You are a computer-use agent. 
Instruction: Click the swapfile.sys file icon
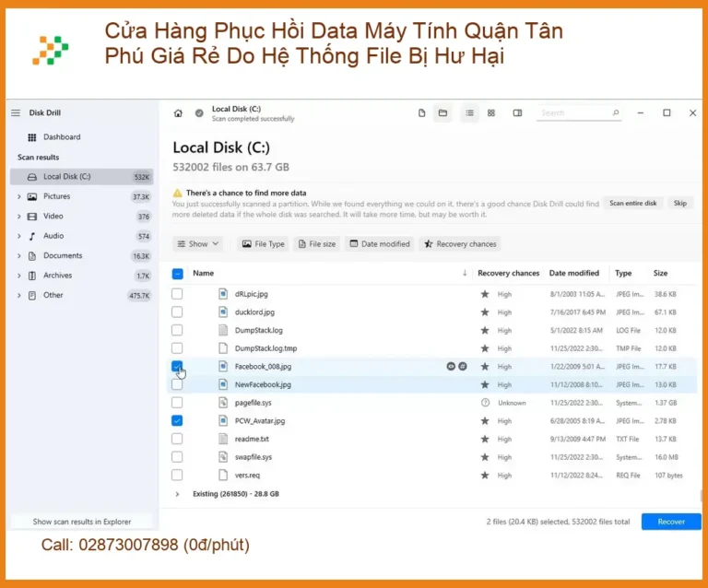223,457
